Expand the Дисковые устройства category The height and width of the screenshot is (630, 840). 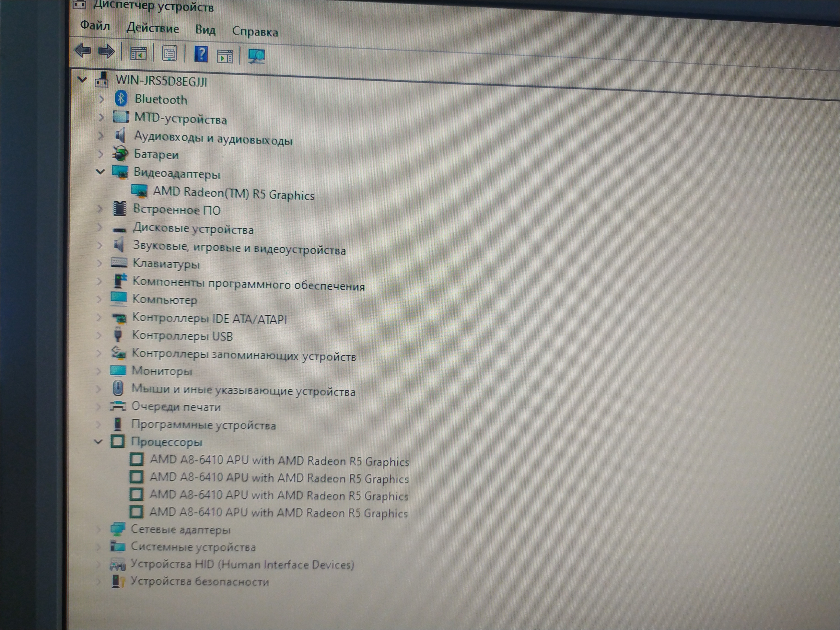(99, 227)
